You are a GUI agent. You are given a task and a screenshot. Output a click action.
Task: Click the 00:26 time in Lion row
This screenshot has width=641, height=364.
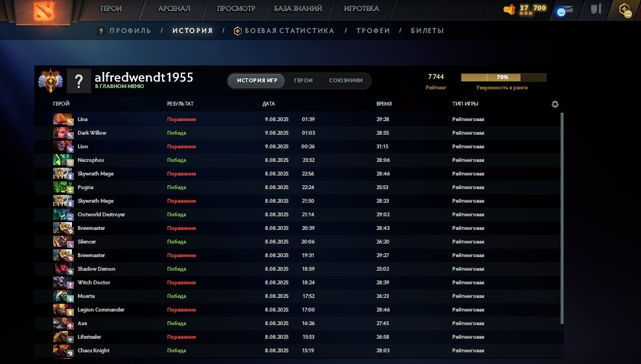[309, 146]
